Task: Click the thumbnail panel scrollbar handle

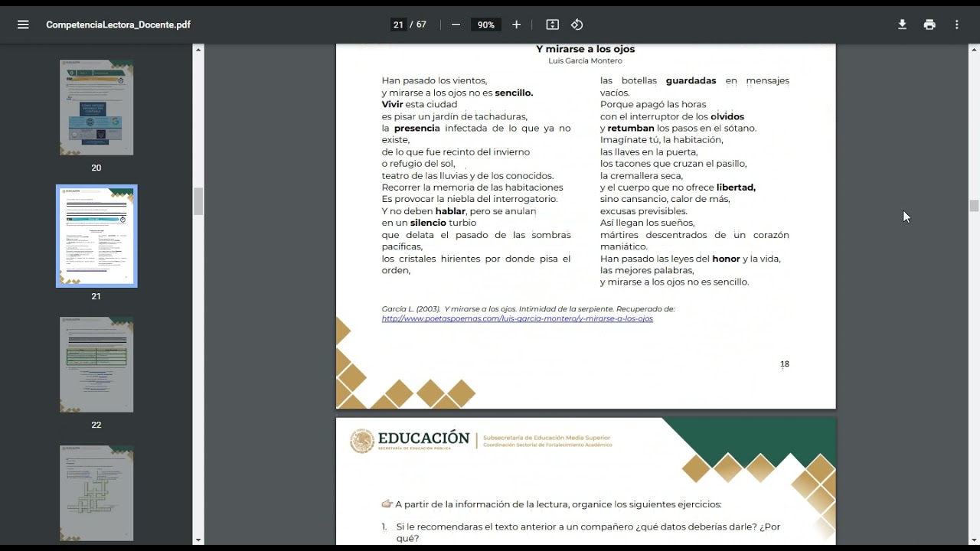Action: tap(198, 201)
